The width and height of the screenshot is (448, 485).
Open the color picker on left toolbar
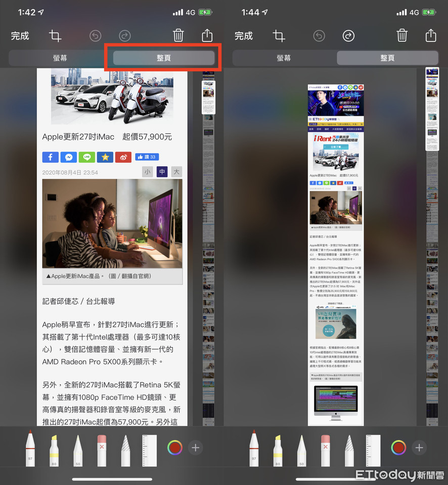(174, 447)
